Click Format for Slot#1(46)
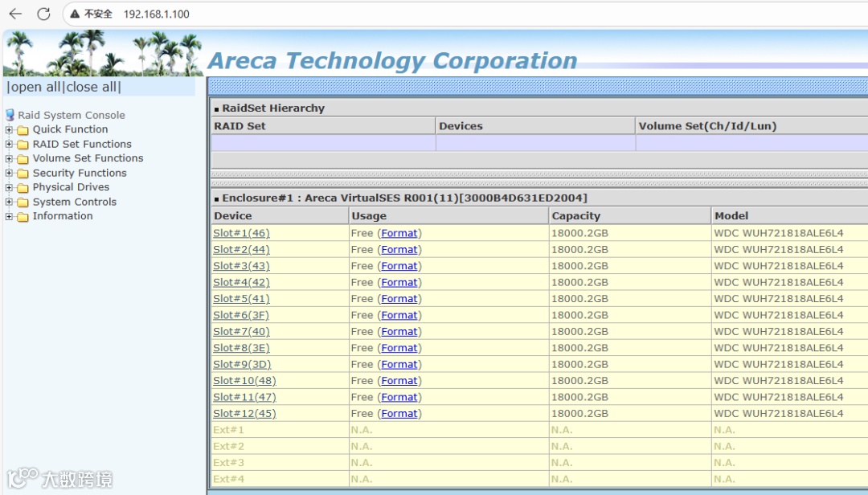The width and height of the screenshot is (868, 495). pos(399,233)
